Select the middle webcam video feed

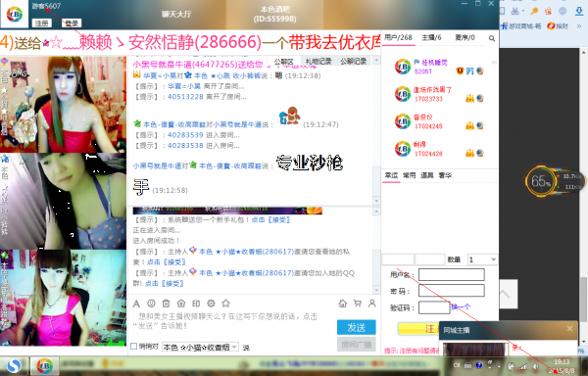coord(64,201)
